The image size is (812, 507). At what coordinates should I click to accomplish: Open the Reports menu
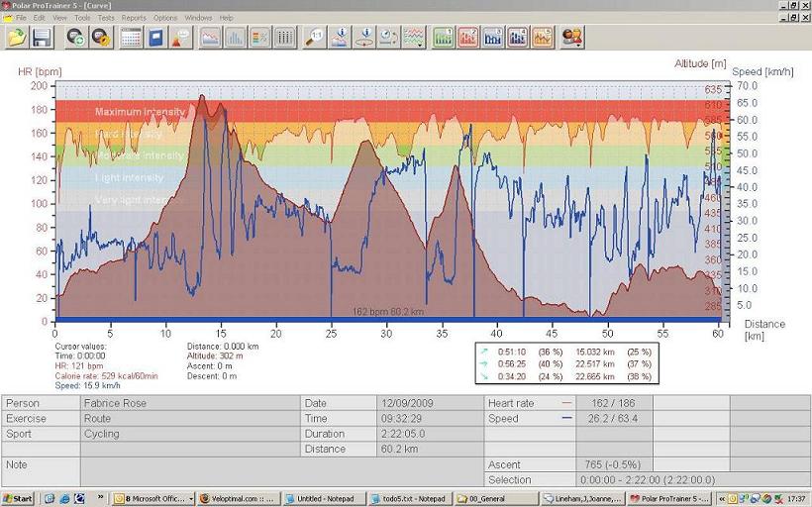pyautogui.click(x=134, y=18)
